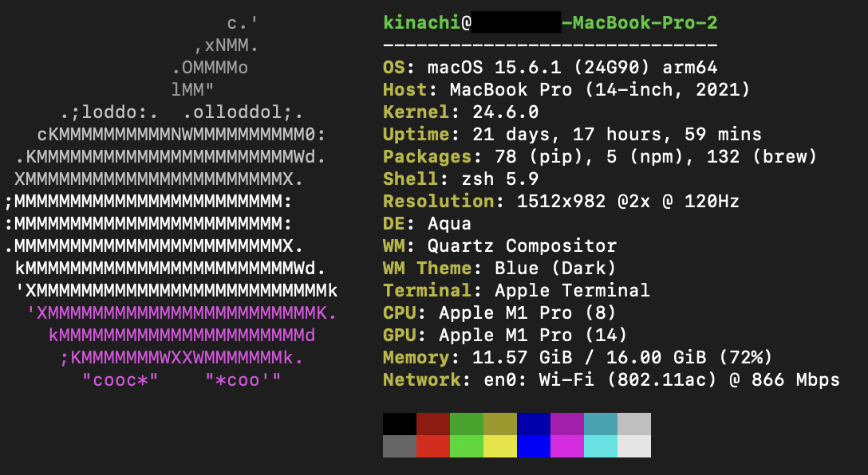Screen dimensions: 868x475
Task: Click the "-MacBook-Pro-2" hostname text
Action: (639, 22)
